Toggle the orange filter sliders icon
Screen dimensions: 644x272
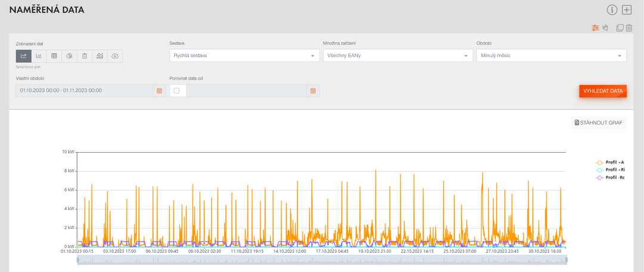point(595,27)
